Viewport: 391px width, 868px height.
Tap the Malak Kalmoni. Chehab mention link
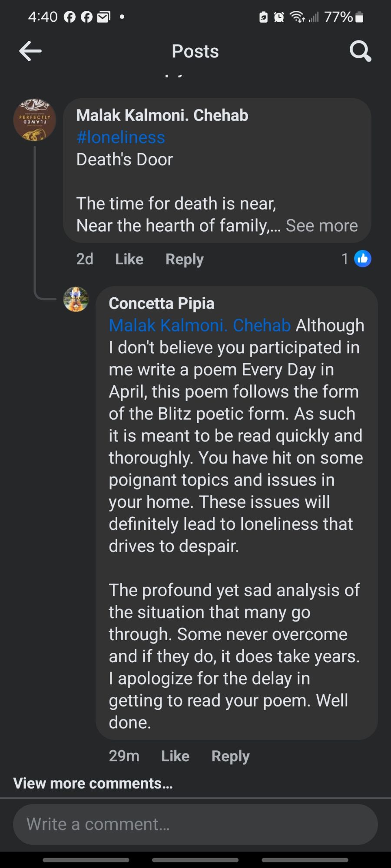(x=199, y=325)
